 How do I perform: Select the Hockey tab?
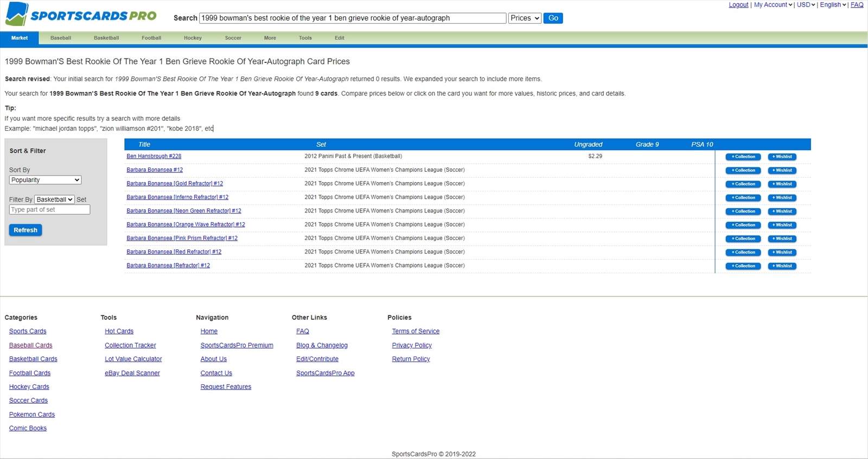(x=193, y=38)
